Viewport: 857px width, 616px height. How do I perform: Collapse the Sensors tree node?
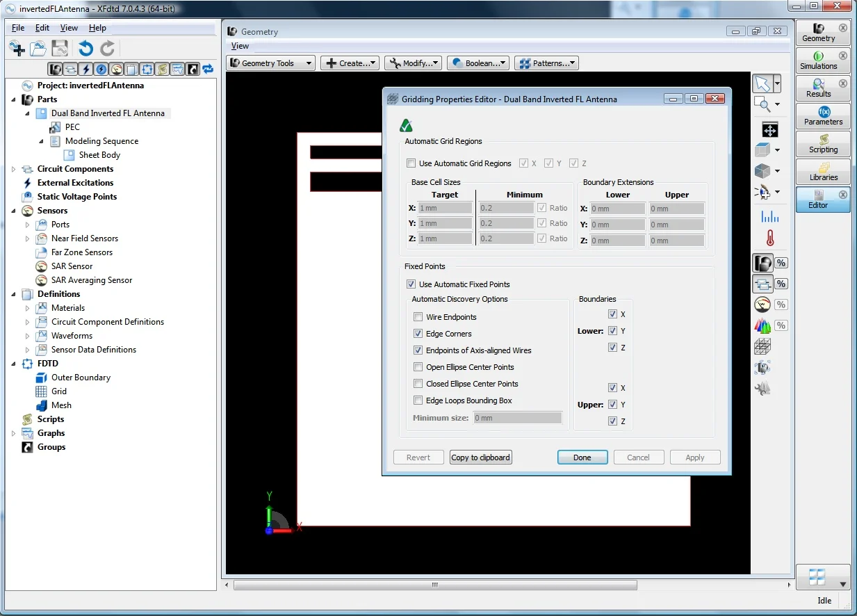coord(14,211)
